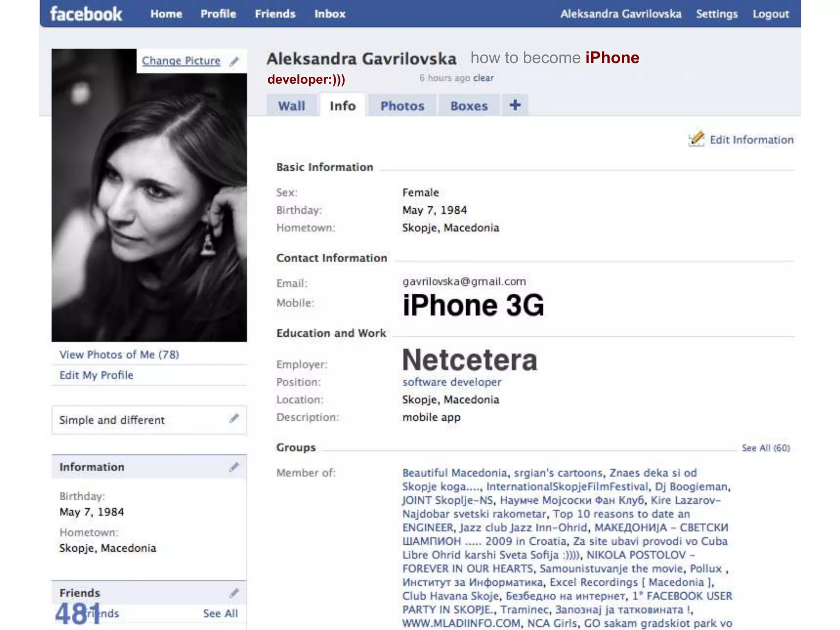Click See All in Friends box

pyautogui.click(x=220, y=613)
